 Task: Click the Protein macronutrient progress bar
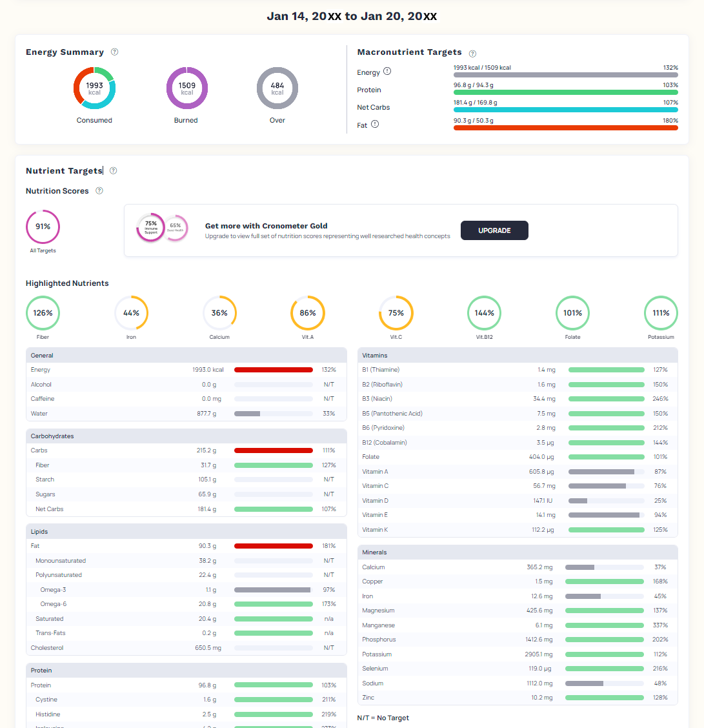tap(566, 92)
